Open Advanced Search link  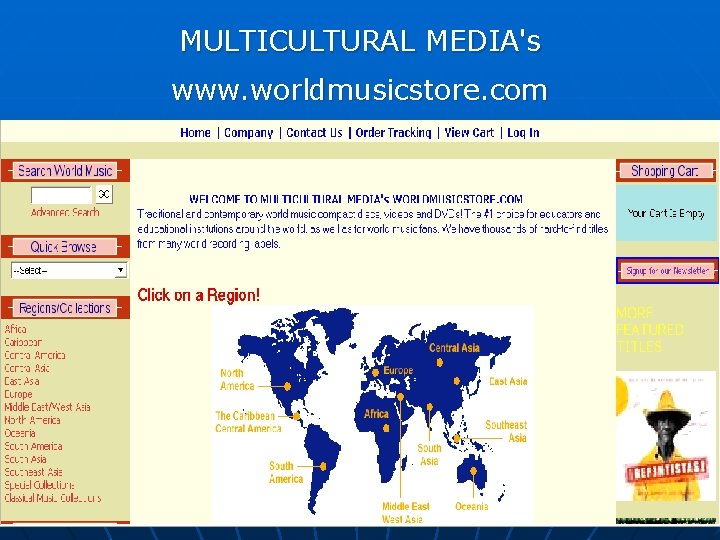pos(65,213)
